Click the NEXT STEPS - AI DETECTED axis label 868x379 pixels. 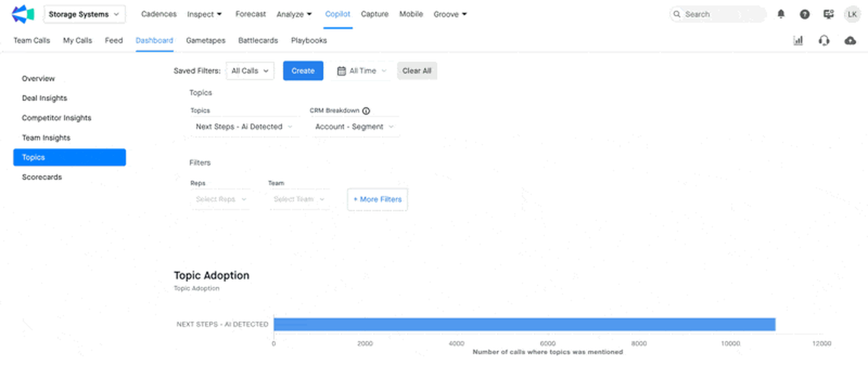(x=223, y=325)
